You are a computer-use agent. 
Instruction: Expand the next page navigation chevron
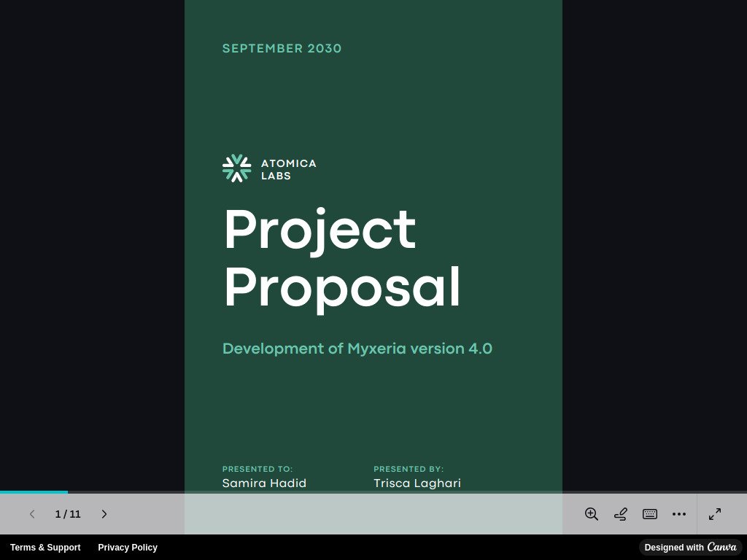(104, 514)
